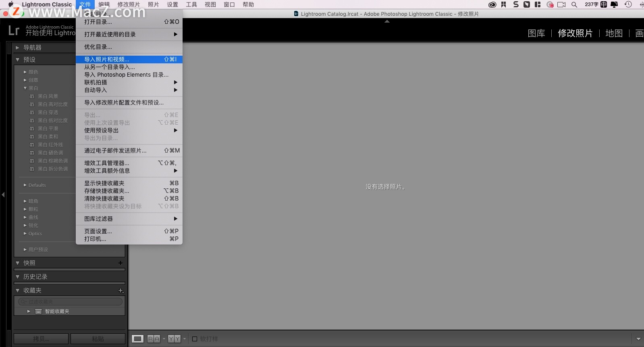This screenshot has width=644, height=347.
Task: Select loupe view mode in toolbar
Action: coord(138,339)
